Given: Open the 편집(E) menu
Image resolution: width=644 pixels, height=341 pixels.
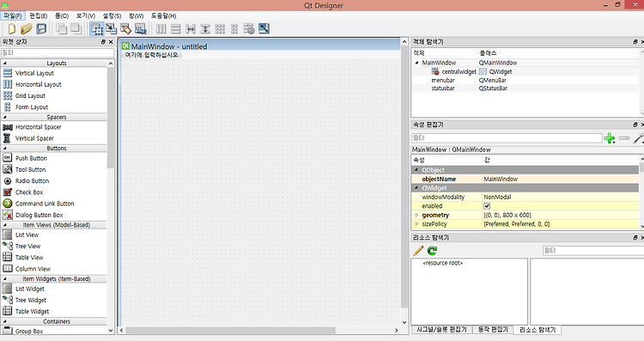Looking at the screenshot, I should pyautogui.click(x=38, y=15).
